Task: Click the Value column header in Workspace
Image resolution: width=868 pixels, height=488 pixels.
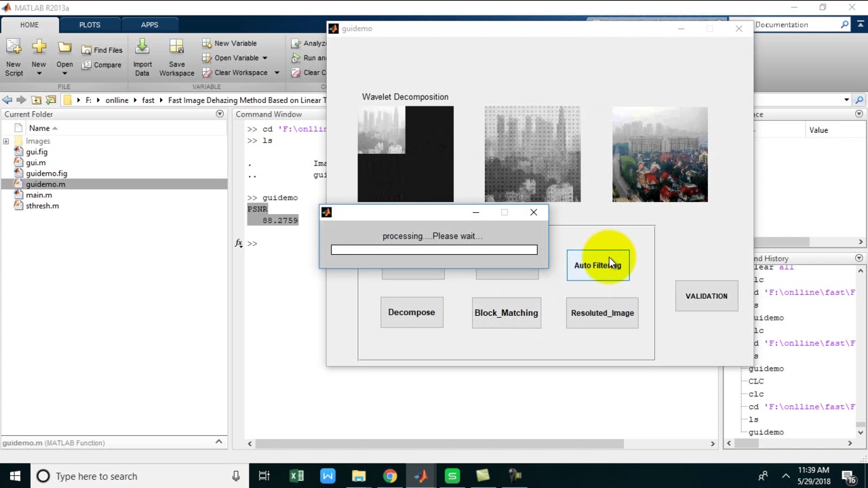Action: pos(818,130)
